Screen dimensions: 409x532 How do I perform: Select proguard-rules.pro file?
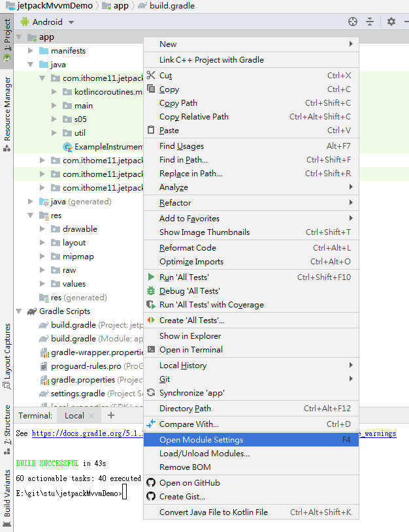[91, 366]
